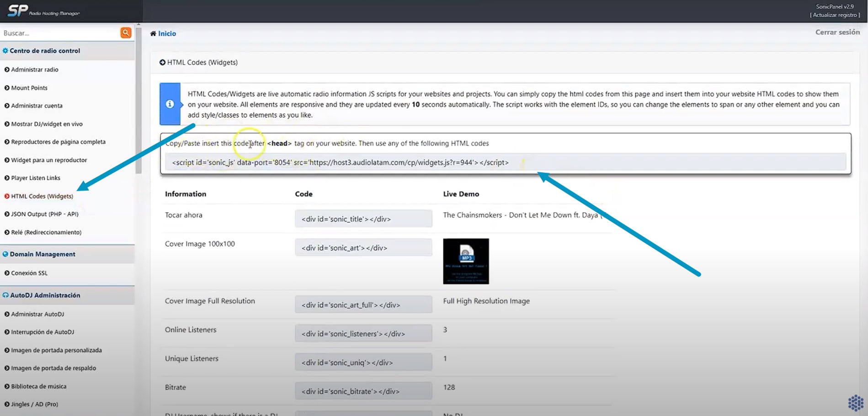Click the red bullet icon beside HTML Codes (Widgets)

pos(7,196)
